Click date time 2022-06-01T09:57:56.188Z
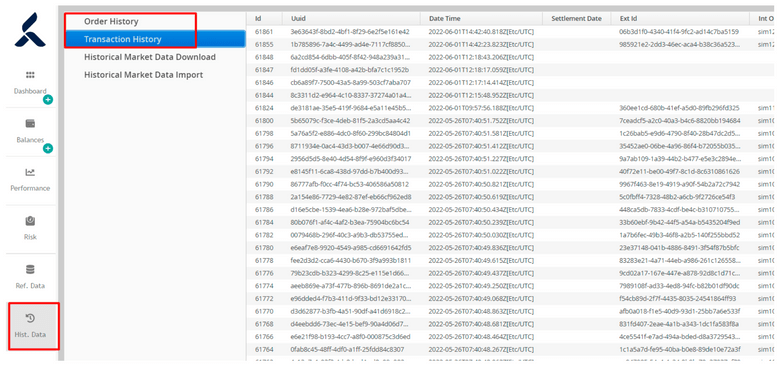 coord(481,108)
